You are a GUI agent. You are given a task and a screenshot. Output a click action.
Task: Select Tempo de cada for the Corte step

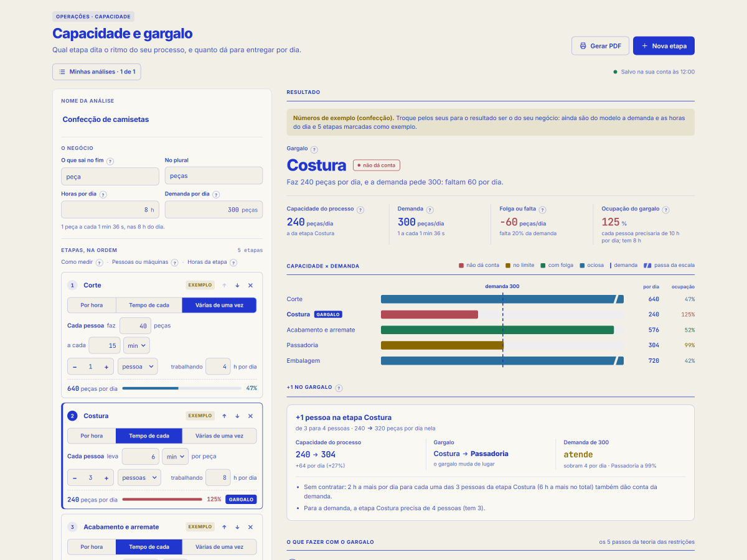[149, 305]
